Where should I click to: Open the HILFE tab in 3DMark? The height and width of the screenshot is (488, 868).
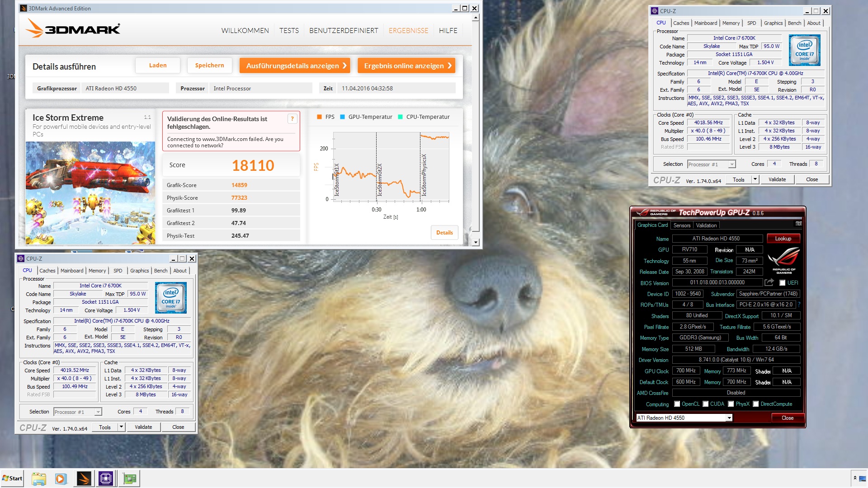tap(448, 30)
